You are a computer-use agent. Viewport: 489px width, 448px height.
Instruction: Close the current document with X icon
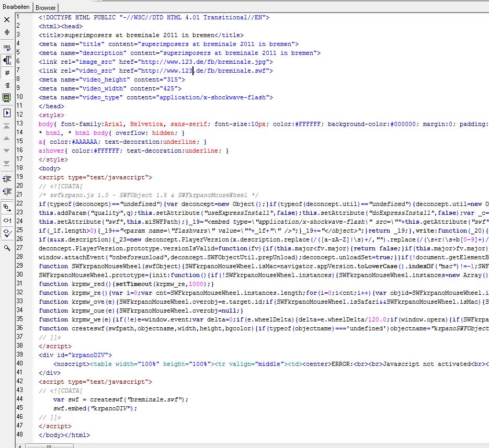(7, 20)
